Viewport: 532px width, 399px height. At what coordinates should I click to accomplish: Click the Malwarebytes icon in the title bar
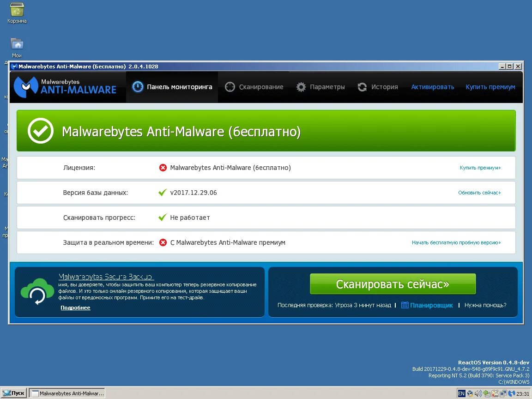(14, 66)
